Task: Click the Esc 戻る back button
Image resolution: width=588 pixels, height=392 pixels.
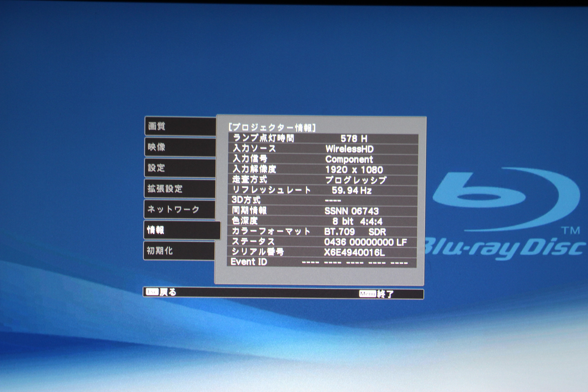Action: [161, 292]
